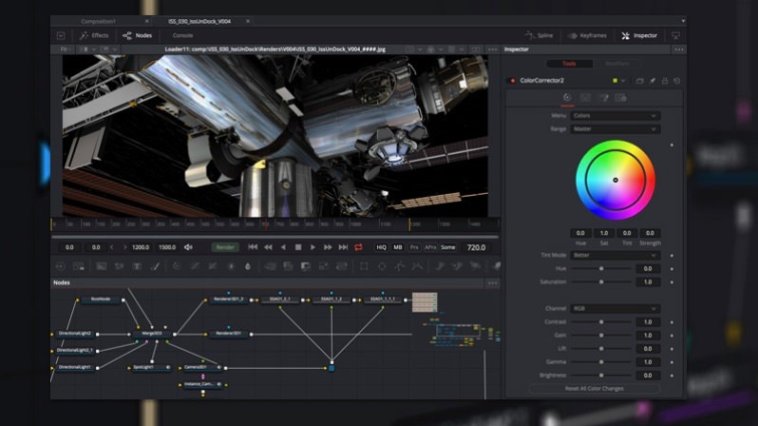Toggle the Nodes panel button

coord(137,35)
